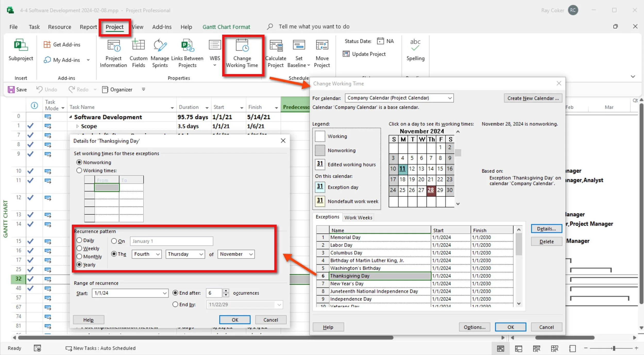Switch to Report view in status bar
This screenshot has height=355, width=644.
pos(572,349)
